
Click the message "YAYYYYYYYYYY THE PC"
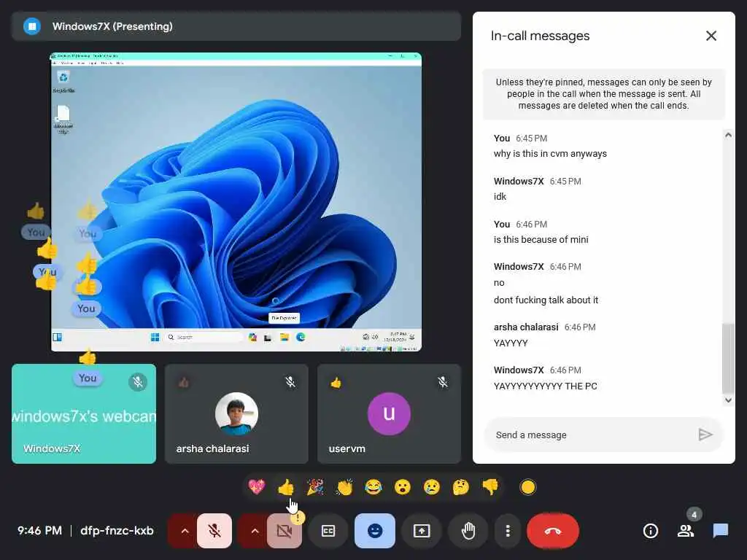point(545,386)
